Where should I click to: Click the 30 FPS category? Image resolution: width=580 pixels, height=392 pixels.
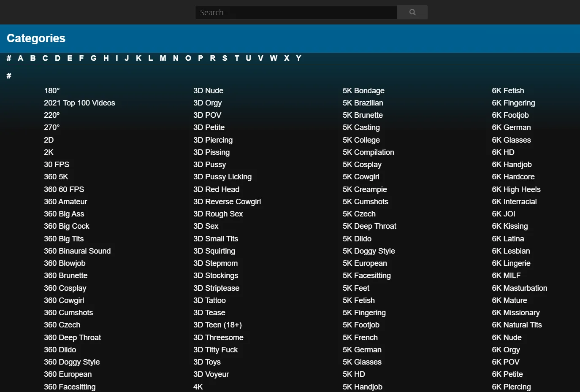[57, 165]
